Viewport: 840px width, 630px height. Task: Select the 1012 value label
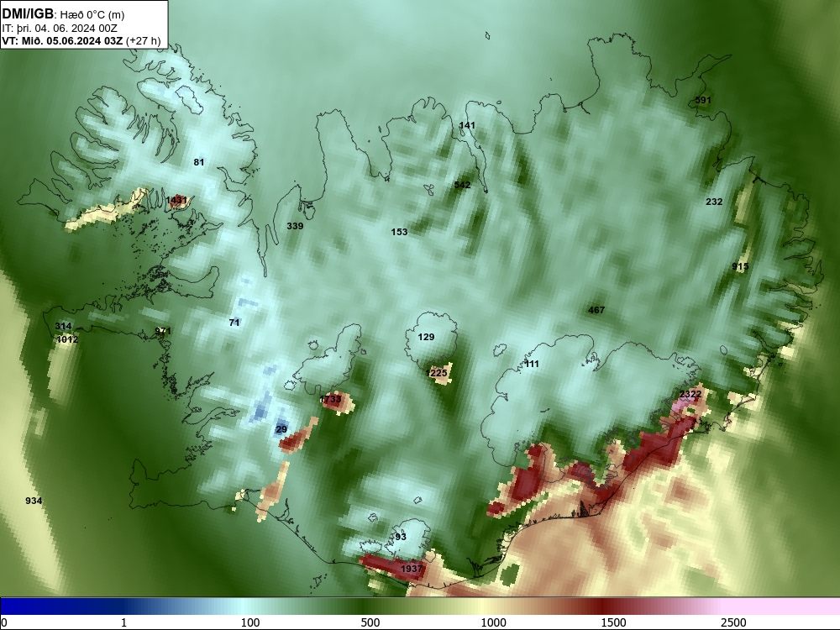[67, 339]
